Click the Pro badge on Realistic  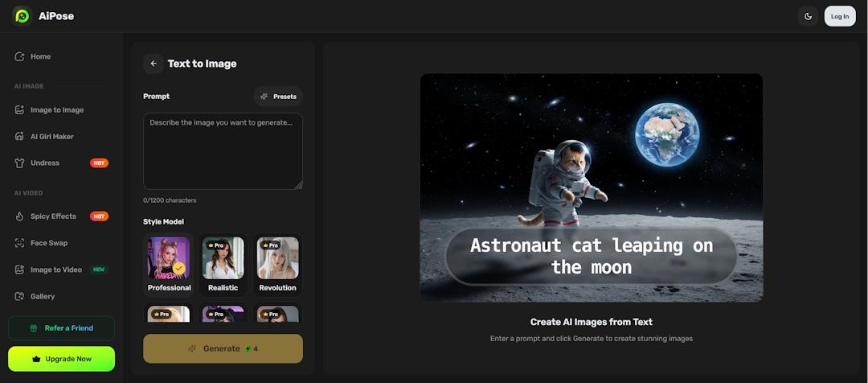tap(216, 245)
